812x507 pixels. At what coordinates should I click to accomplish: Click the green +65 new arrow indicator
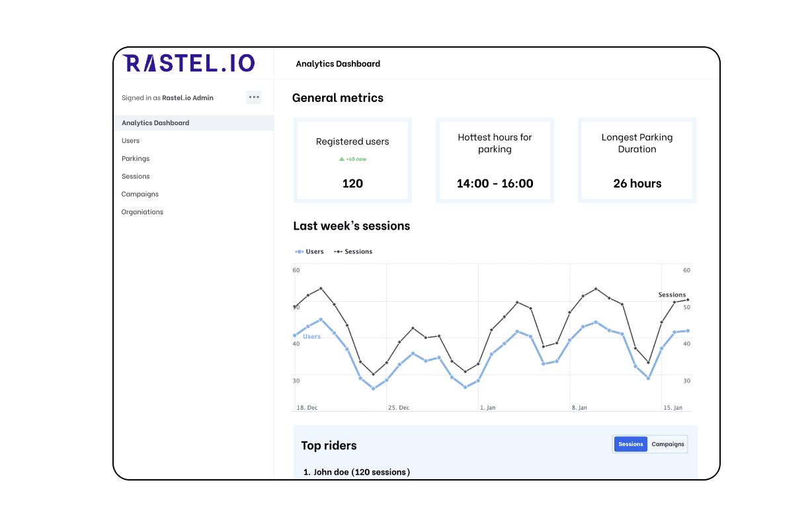tap(342, 160)
